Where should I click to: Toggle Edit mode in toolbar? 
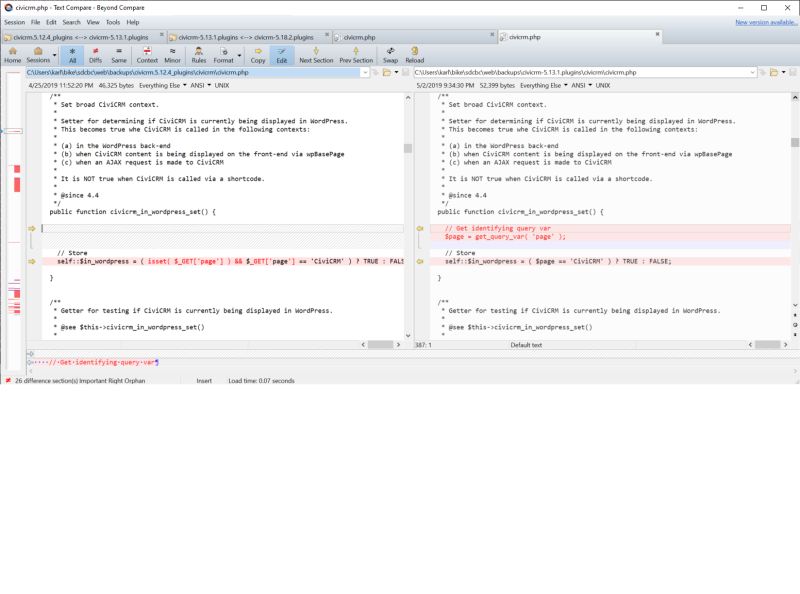click(282, 55)
